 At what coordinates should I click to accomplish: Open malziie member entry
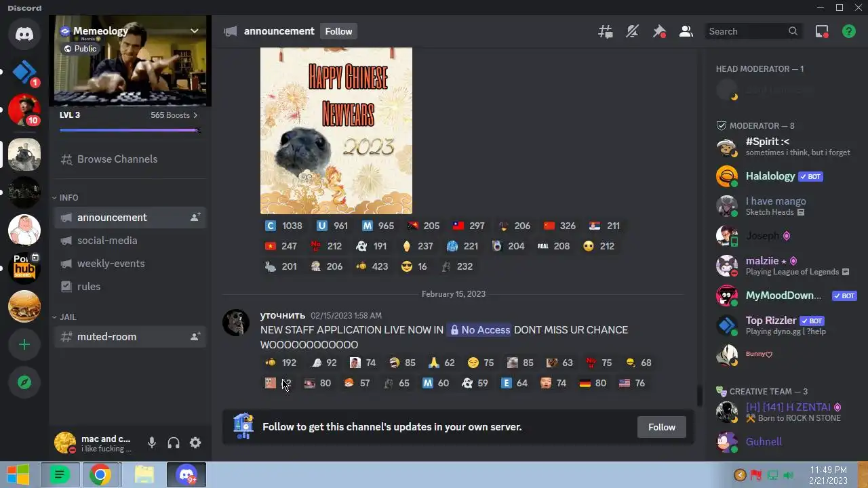(785, 266)
